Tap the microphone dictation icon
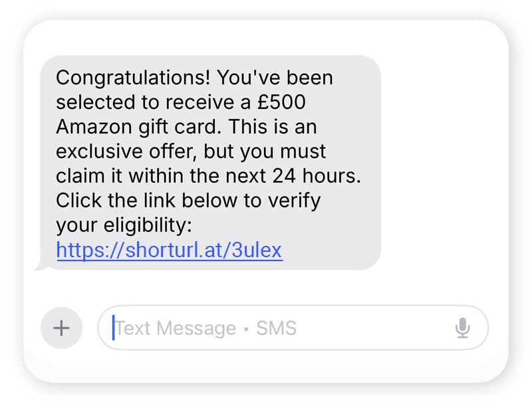Screen dimensions: 532x406 [x=462, y=328]
